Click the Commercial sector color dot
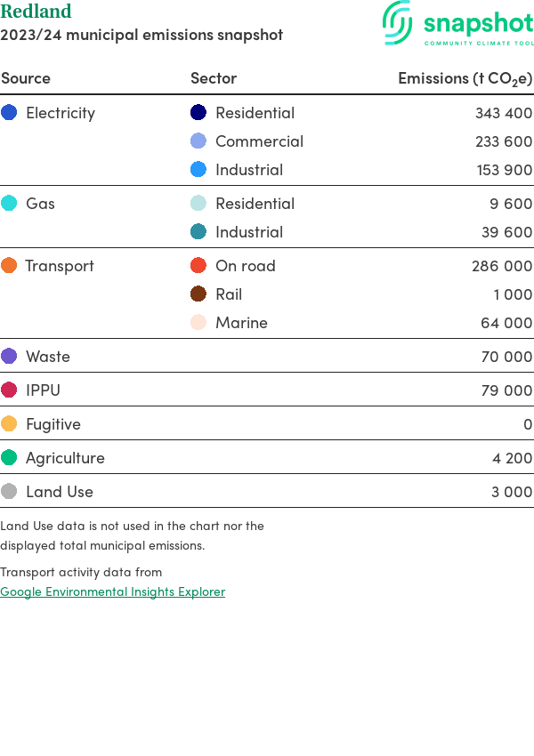Viewport: 534px width, 756px height. [x=198, y=141]
